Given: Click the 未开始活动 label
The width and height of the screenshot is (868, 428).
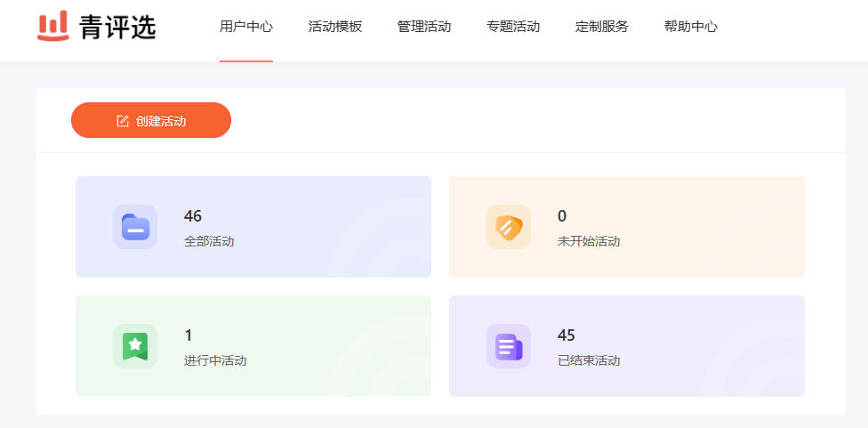Looking at the screenshot, I should pyautogui.click(x=589, y=241).
